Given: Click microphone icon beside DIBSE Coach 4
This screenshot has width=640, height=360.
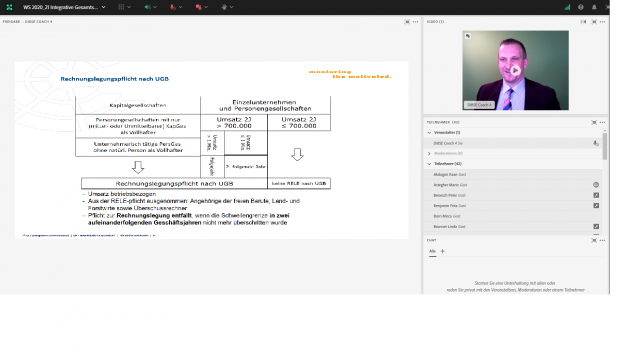Looking at the screenshot, I should coord(596,143).
